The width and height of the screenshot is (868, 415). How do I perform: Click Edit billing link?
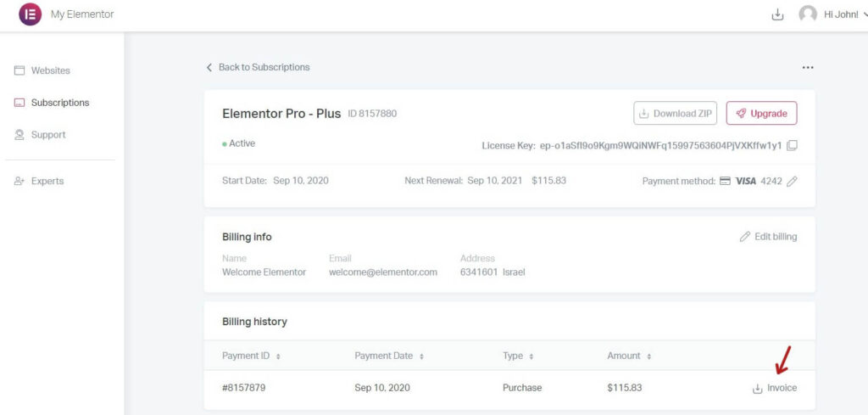(768, 237)
